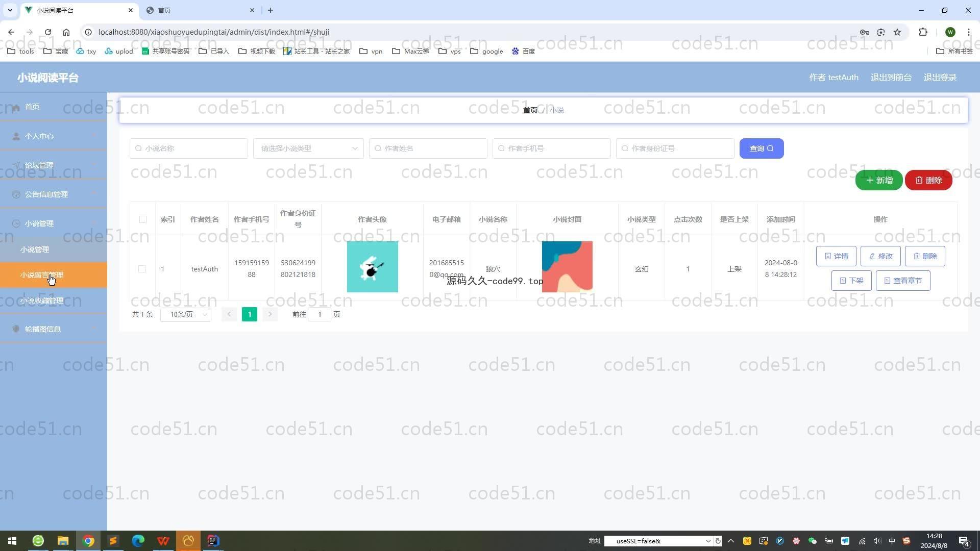
Task: Open IntelliJ IDEA from taskbar
Action: pos(213,541)
